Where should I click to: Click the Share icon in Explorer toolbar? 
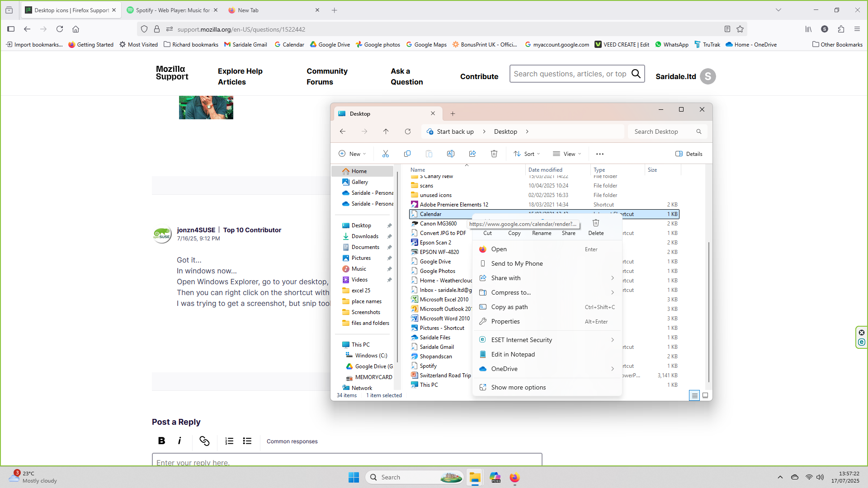[x=472, y=154]
